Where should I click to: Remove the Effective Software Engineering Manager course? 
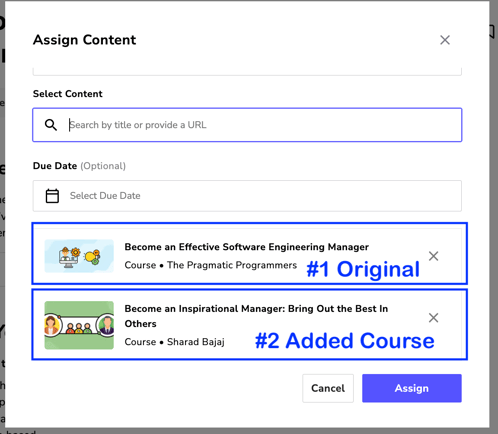pyautogui.click(x=433, y=256)
